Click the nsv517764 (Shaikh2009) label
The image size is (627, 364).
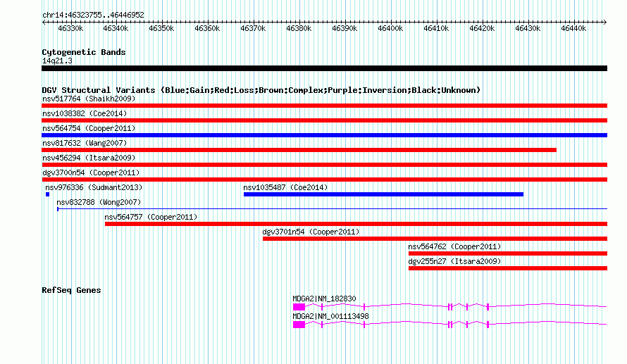tap(89, 99)
